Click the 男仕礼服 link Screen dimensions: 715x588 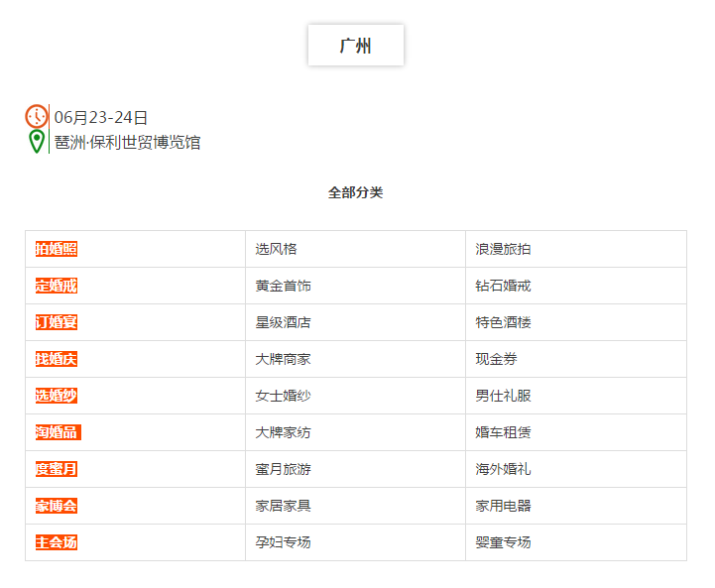[503, 396]
